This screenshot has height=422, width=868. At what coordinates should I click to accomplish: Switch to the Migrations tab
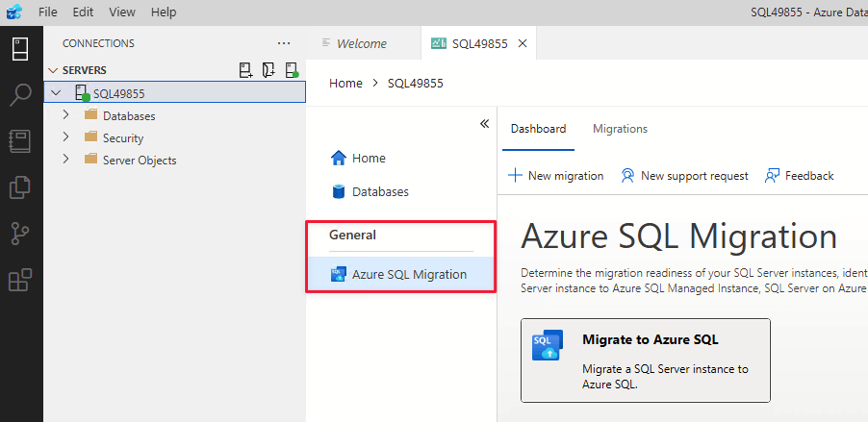pyautogui.click(x=620, y=129)
